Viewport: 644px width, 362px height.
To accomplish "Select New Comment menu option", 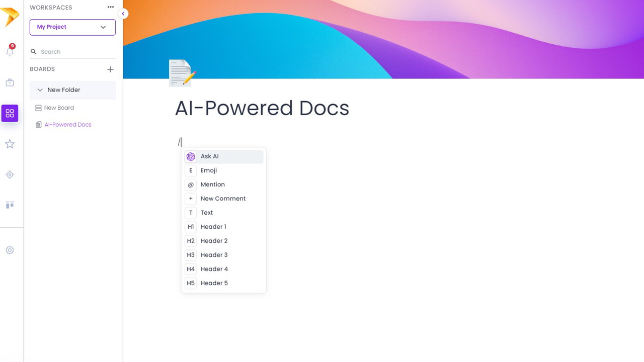I will coord(223,199).
